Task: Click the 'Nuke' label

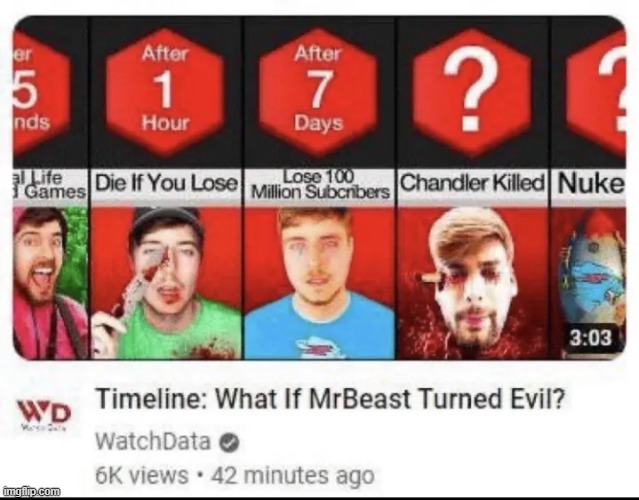Action: tap(590, 183)
